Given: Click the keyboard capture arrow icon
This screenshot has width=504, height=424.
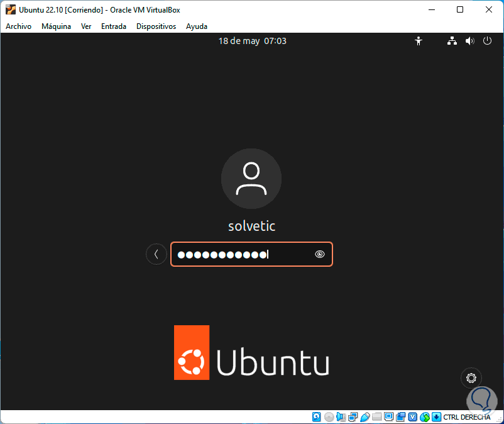Looking at the screenshot, I should (x=436, y=417).
